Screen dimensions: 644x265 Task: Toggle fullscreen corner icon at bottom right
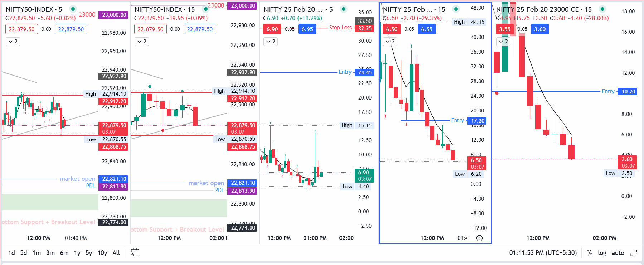tap(634, 253)
